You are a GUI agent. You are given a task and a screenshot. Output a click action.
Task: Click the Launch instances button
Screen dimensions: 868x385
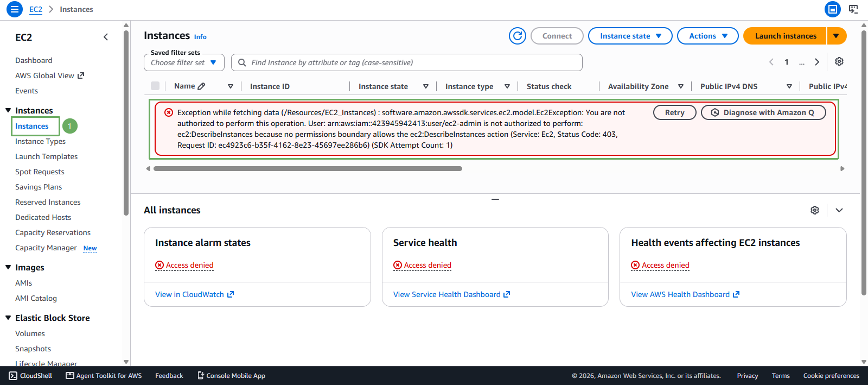click(x=785, y=36)
